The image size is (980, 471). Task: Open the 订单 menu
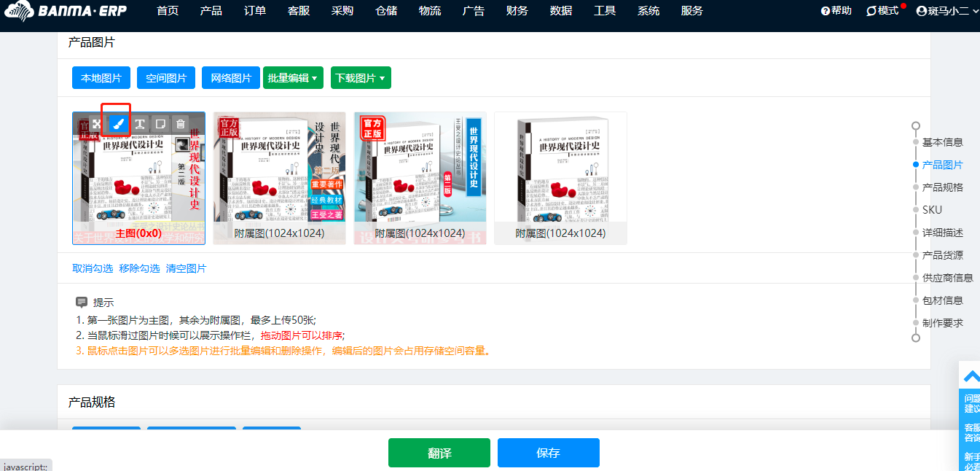point(255,11)
